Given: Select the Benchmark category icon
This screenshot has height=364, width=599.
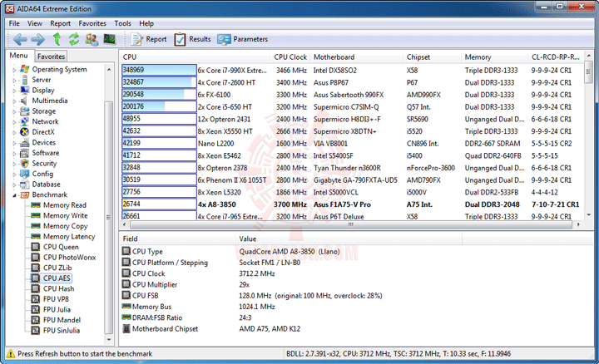Looking at the screenshot, I should [24, 194].
